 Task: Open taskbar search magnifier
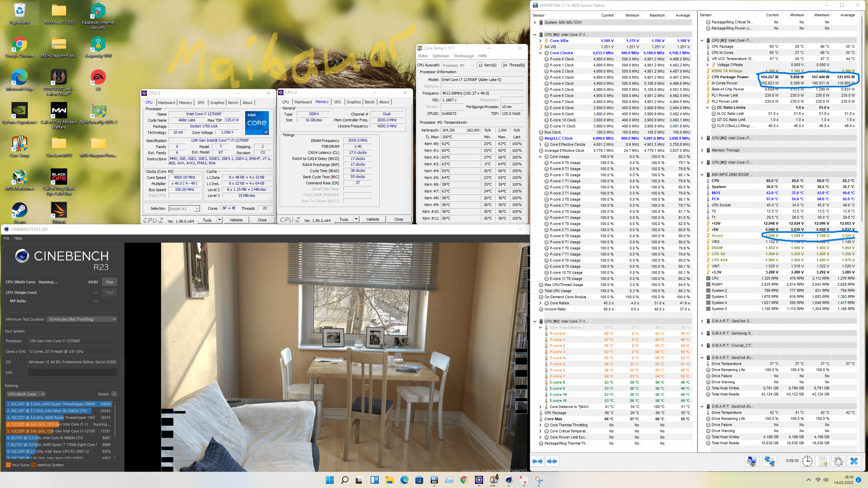pyautogui.click(x=344, y=480)
